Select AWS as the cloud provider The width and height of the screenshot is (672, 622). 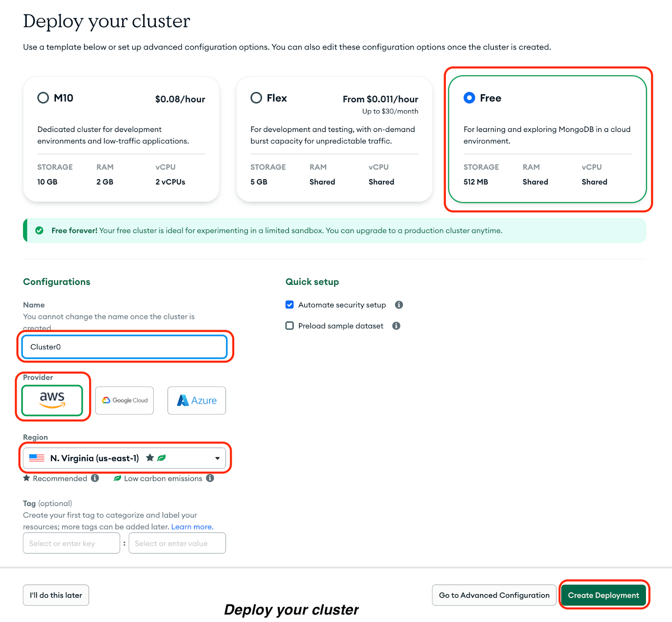(52, 400)
